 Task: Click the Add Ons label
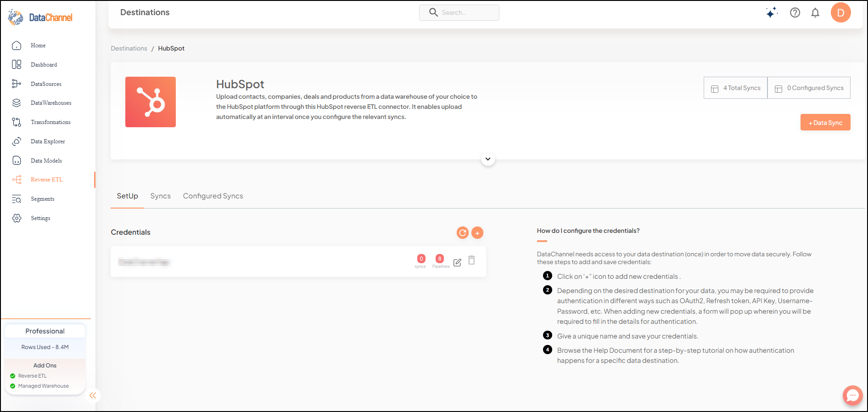pos(45,366)
